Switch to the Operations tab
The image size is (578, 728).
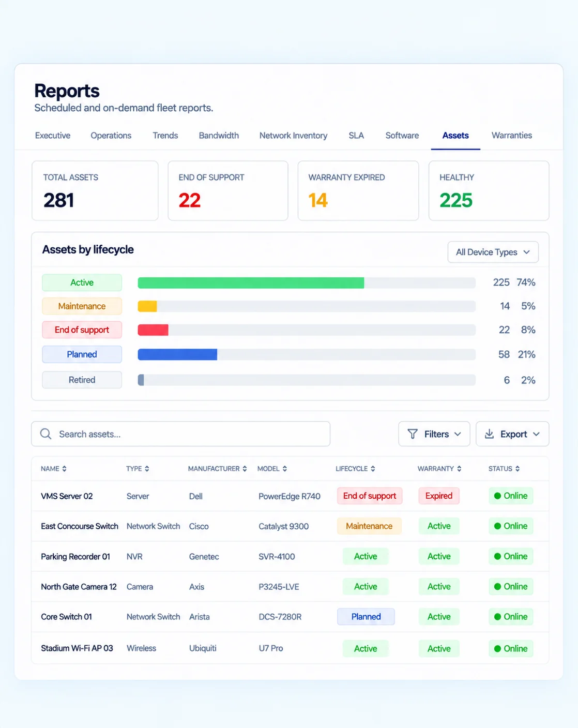point(111,136)
